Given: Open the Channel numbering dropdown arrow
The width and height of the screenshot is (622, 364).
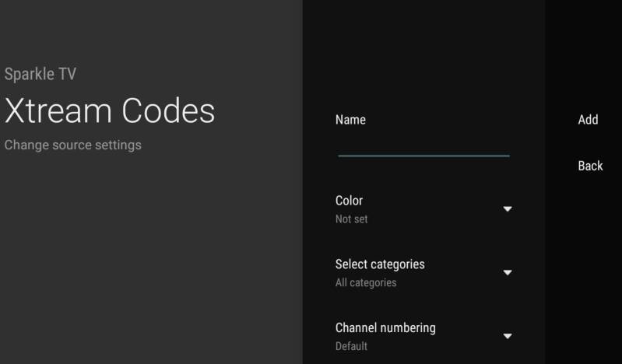Looking at the screenshot, I should (508, 336).
